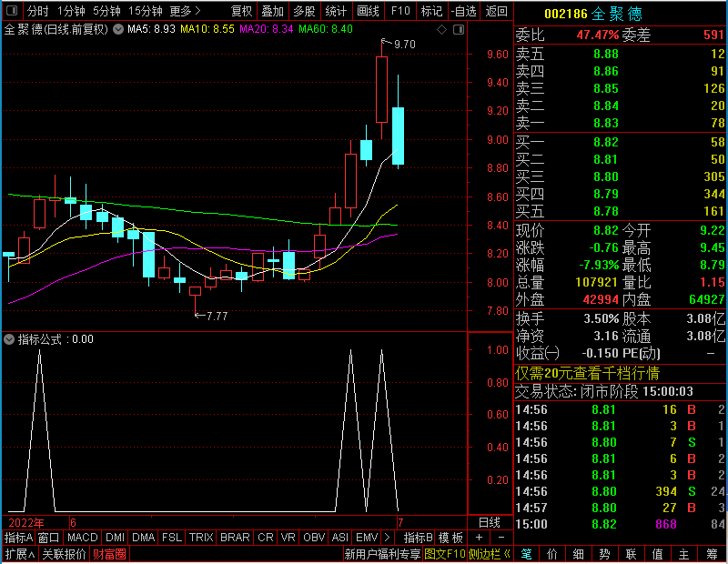Click 返回 to go back
Image resolution: width=728 pixels, height=564 pixels.
pos(496,11)
